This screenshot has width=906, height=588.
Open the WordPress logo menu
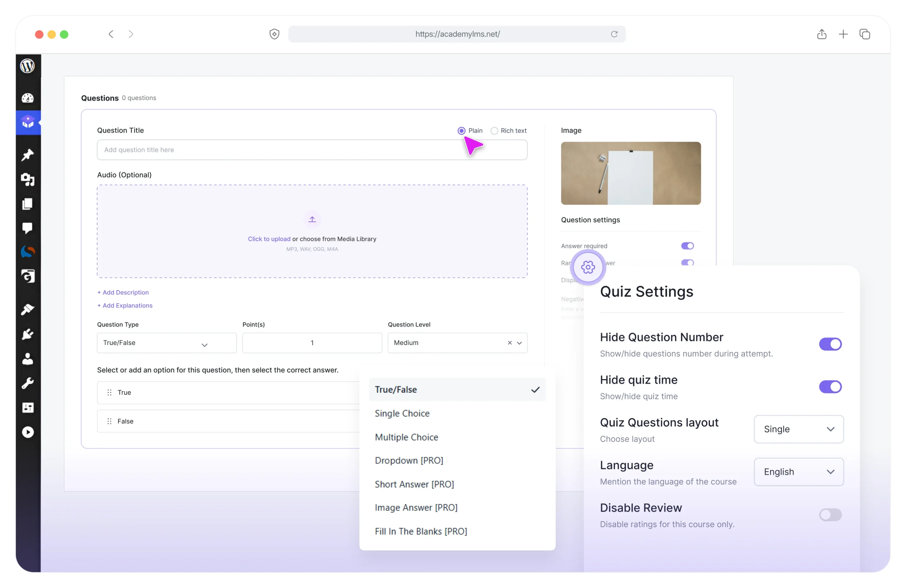tap(27, 66)
